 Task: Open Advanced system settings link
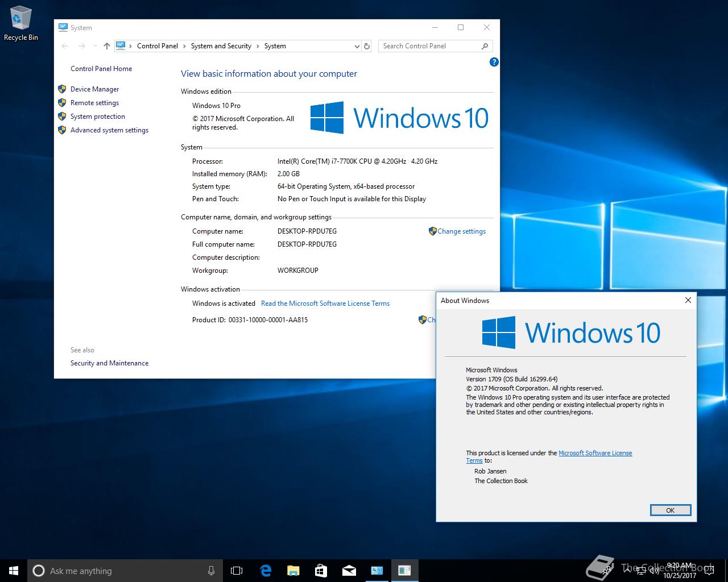point(109,130)
